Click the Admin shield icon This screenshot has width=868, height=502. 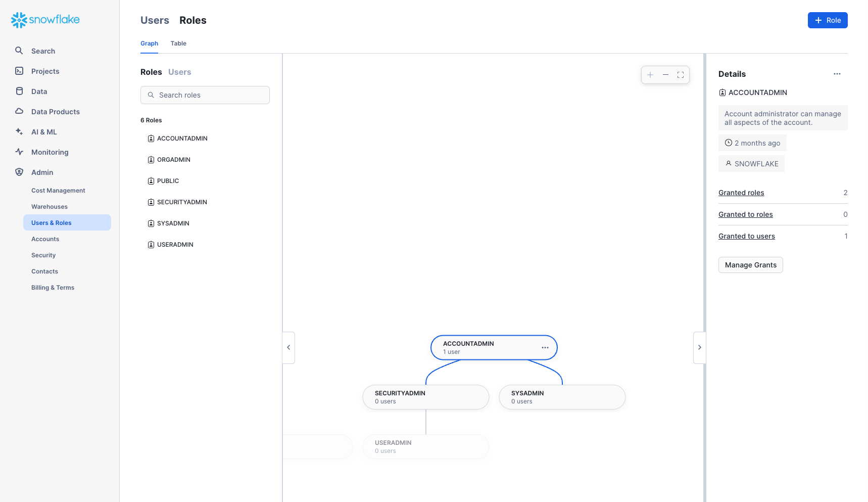point(19,172)
